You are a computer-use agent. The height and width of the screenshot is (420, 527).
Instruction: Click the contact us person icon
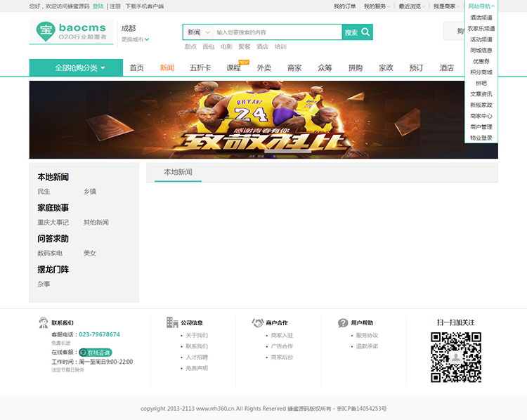(x=44, y=322)
